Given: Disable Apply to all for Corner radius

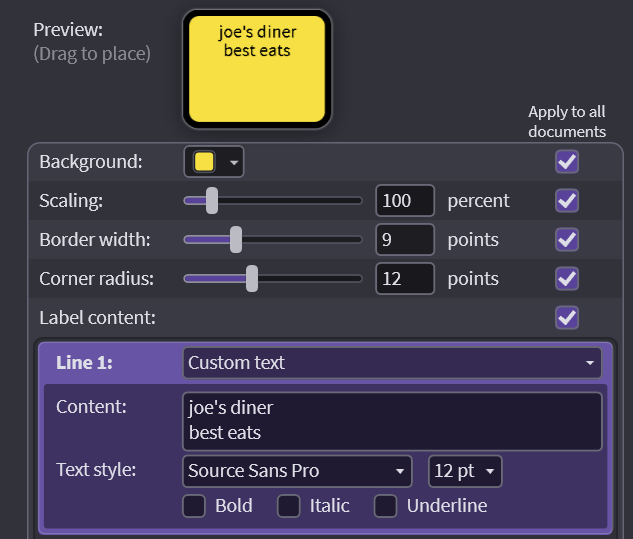Looking at the screenshot, I should click(567, 279).
